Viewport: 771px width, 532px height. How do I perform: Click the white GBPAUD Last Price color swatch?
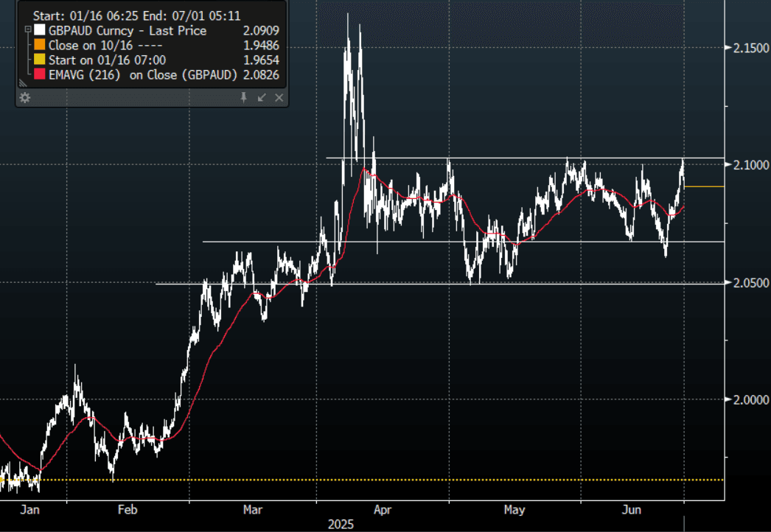pyautogui.click(x=39, y=30)
